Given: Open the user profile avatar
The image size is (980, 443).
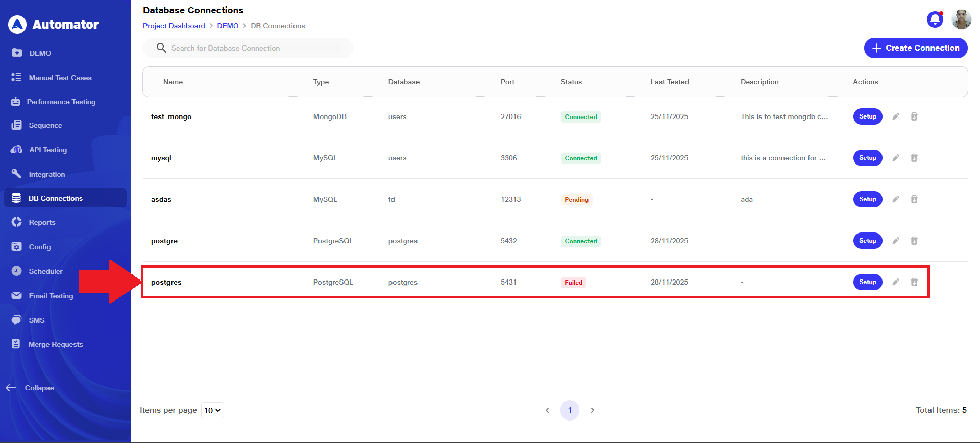Looking at the screenshot, I should (961, 19).
